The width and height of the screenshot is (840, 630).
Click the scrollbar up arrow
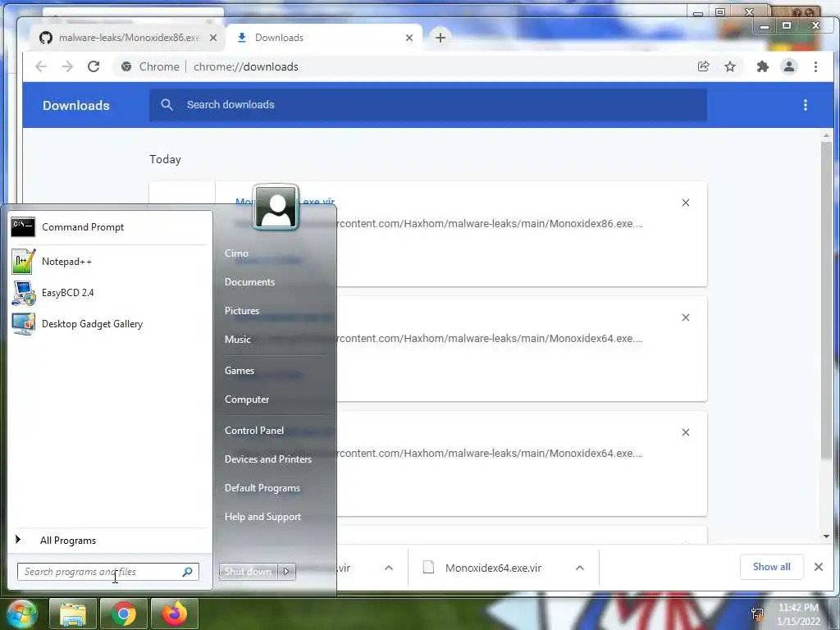pyautogui.click(x=826, y=135)
